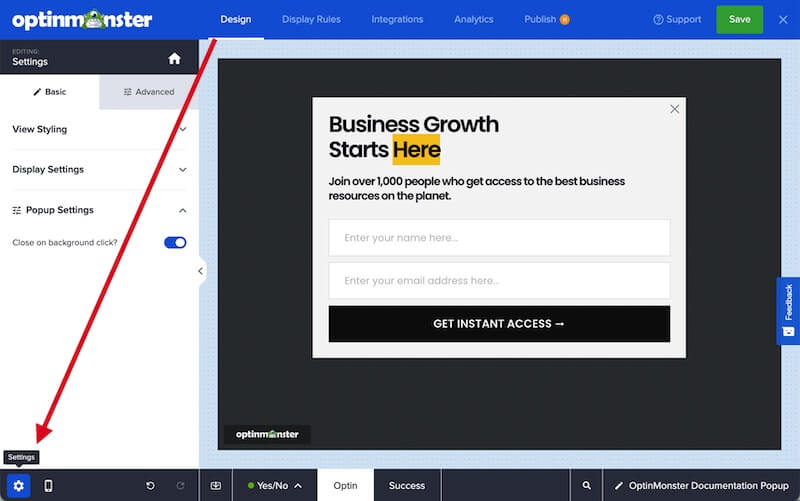Click the redo arrow icon

tap(180, 486)
